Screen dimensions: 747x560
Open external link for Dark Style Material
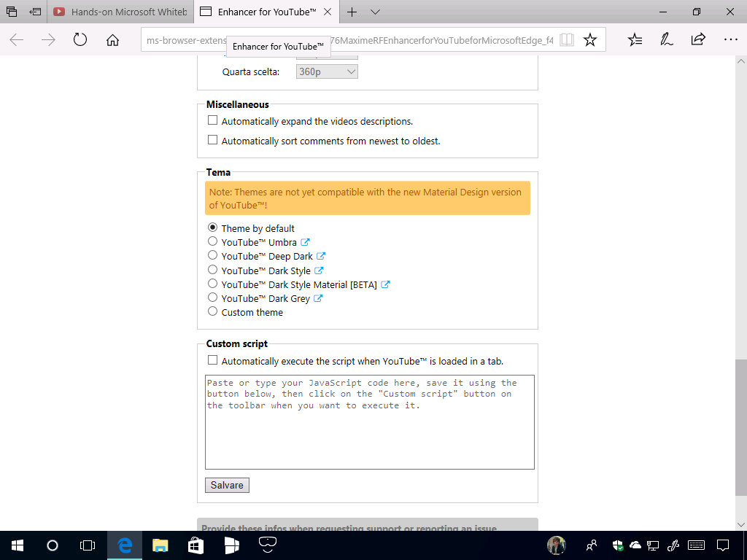click(385, 284)
